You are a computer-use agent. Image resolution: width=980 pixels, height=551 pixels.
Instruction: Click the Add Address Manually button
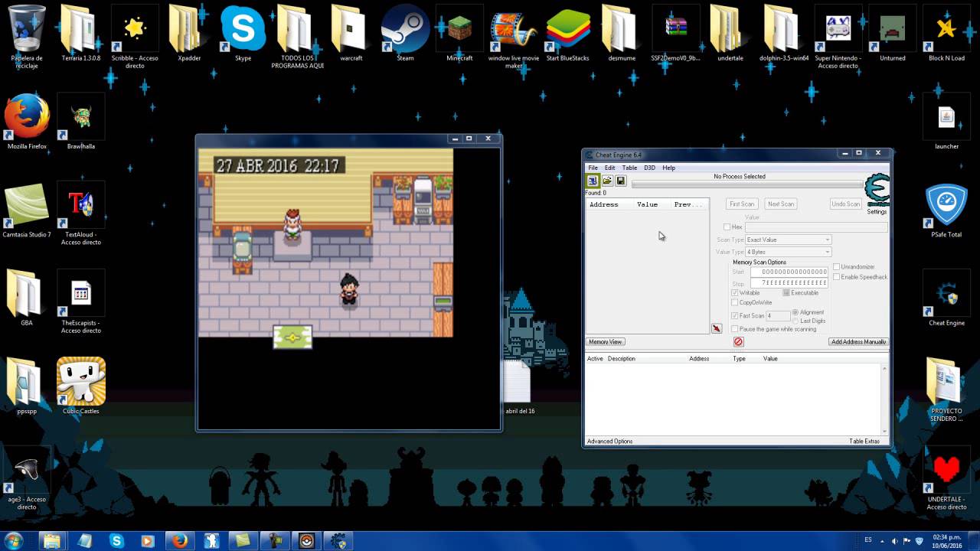pos(858,342)
